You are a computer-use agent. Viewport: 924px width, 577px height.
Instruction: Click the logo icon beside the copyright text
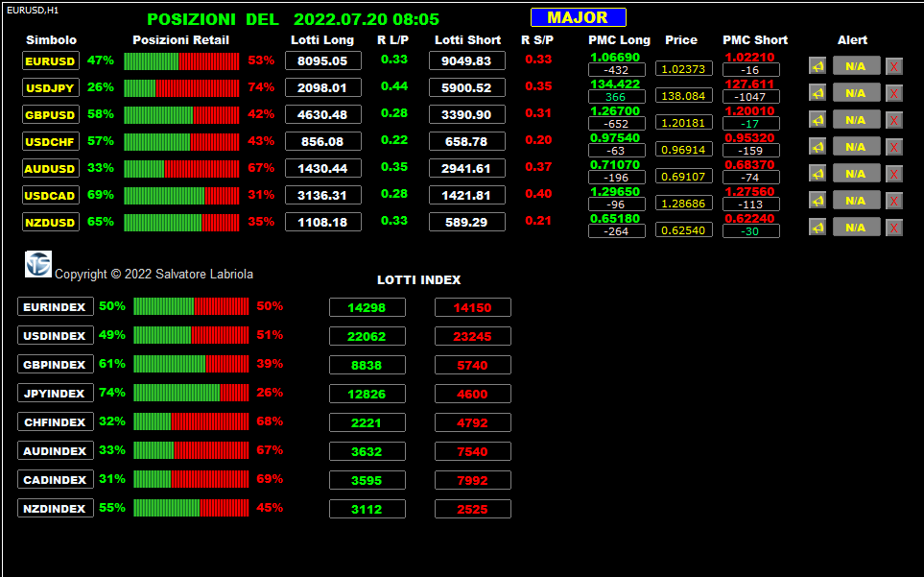(38, 263)
